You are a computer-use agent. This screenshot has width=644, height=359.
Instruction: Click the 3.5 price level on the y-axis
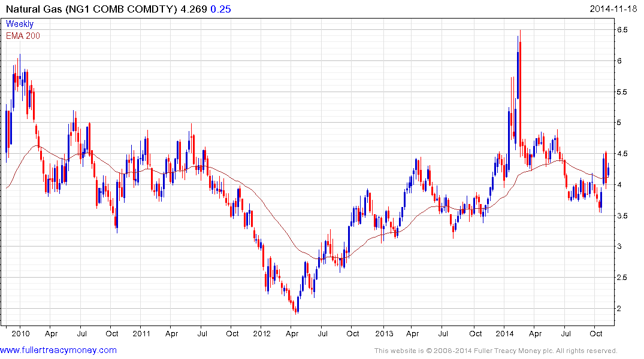(622, 216)
